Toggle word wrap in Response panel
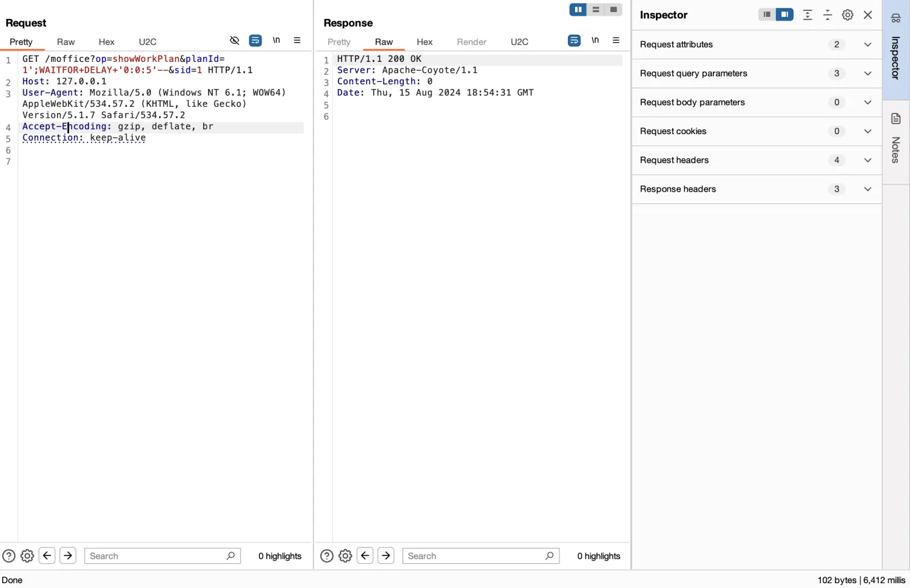 click(574, 41)
